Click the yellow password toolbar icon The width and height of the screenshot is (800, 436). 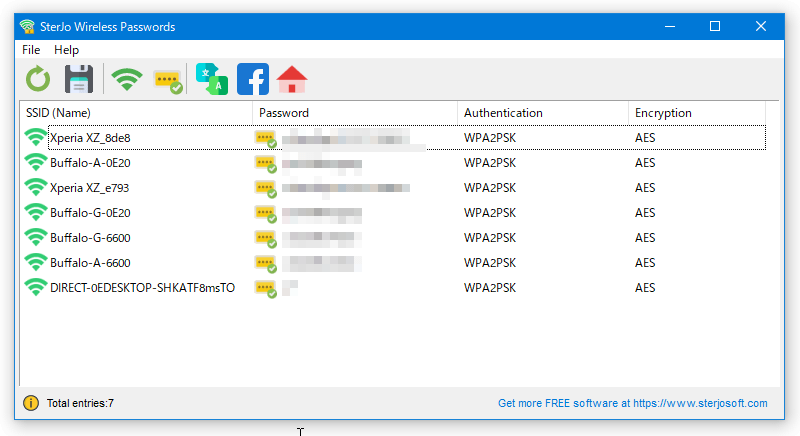[168, 81]
